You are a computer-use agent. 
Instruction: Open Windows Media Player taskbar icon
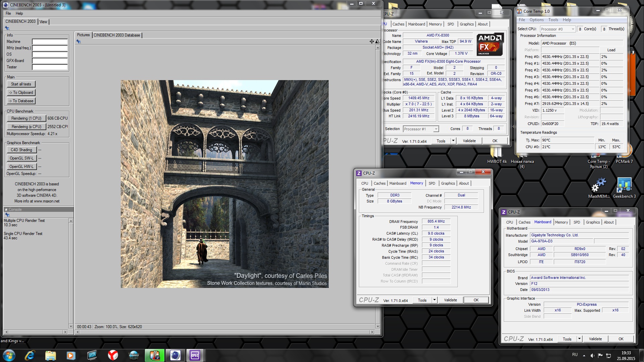tap(71, 355)
